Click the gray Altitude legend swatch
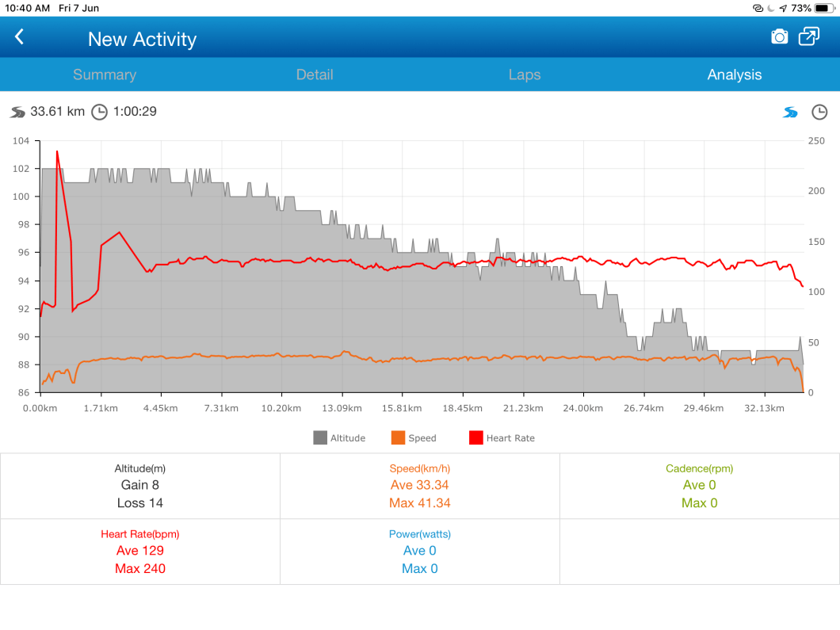The width and height of the screenshot is (840, 630). 320,438
